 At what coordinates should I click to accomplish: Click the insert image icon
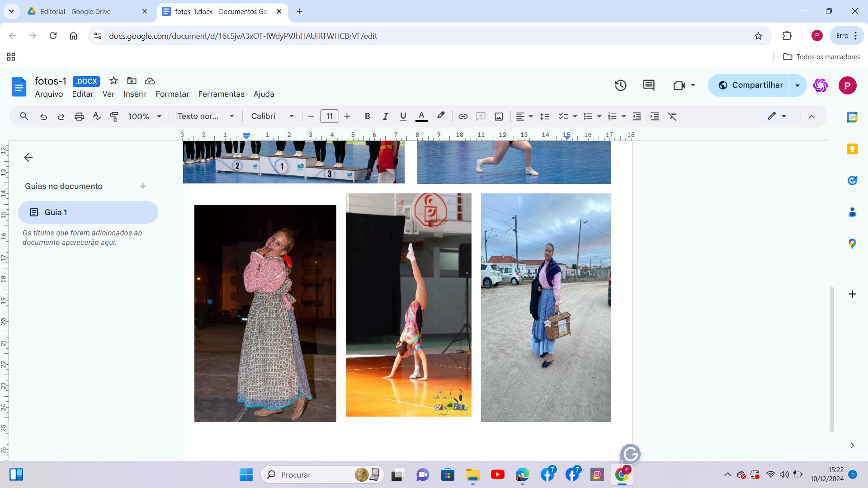pos(499,117)
